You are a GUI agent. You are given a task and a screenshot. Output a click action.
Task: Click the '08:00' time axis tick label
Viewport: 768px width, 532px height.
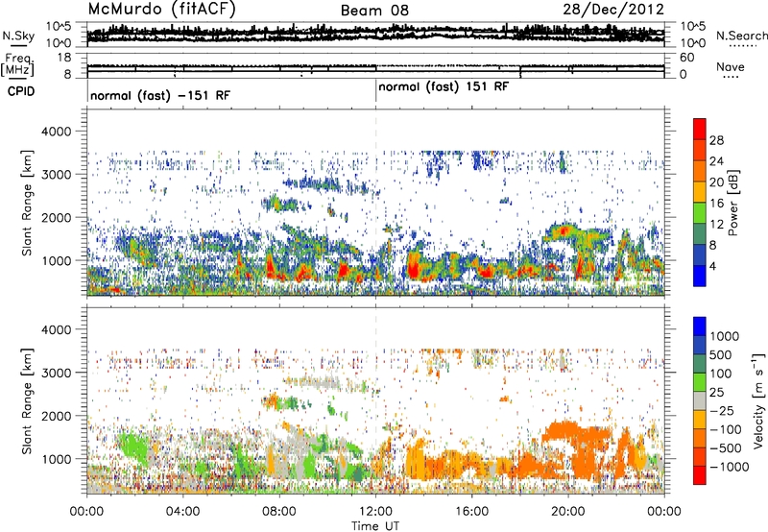[x=279, y=512]
